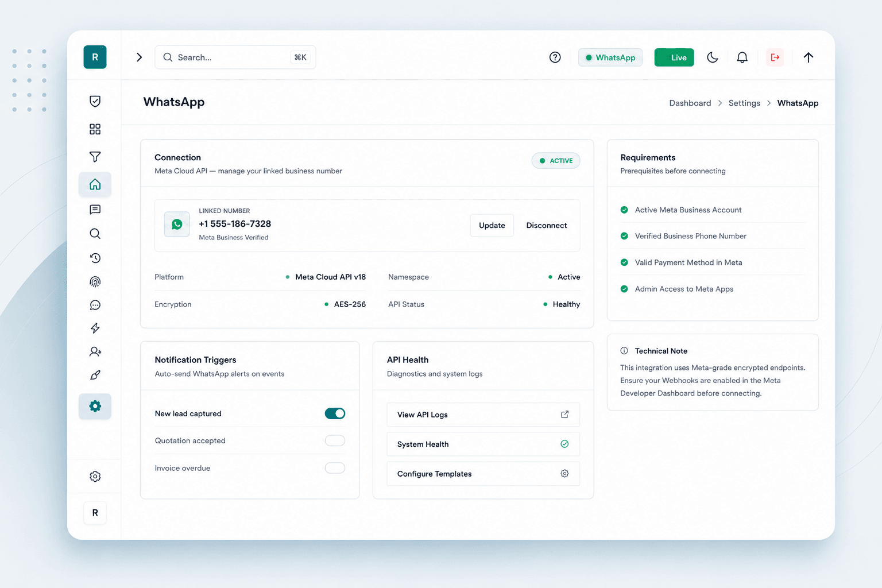Go to the home sidebar icon

coord(95,184)
